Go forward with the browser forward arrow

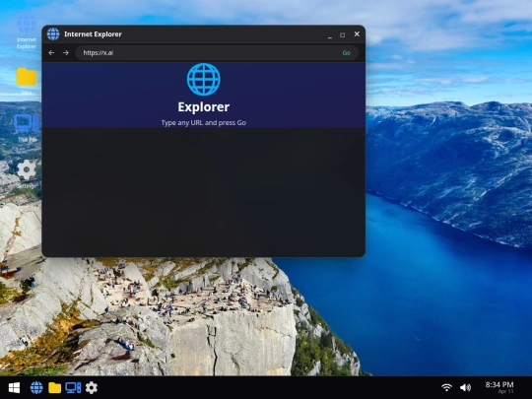tap(66, 53)
